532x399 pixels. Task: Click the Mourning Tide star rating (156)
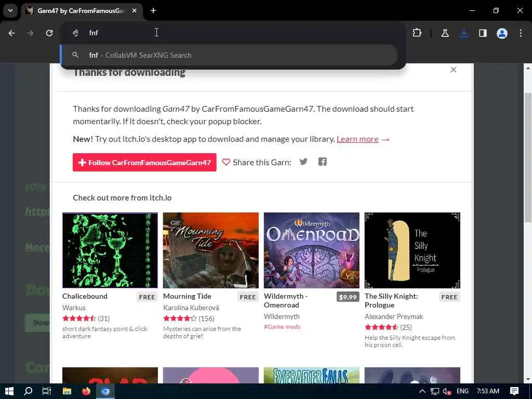tap(189, 318)
